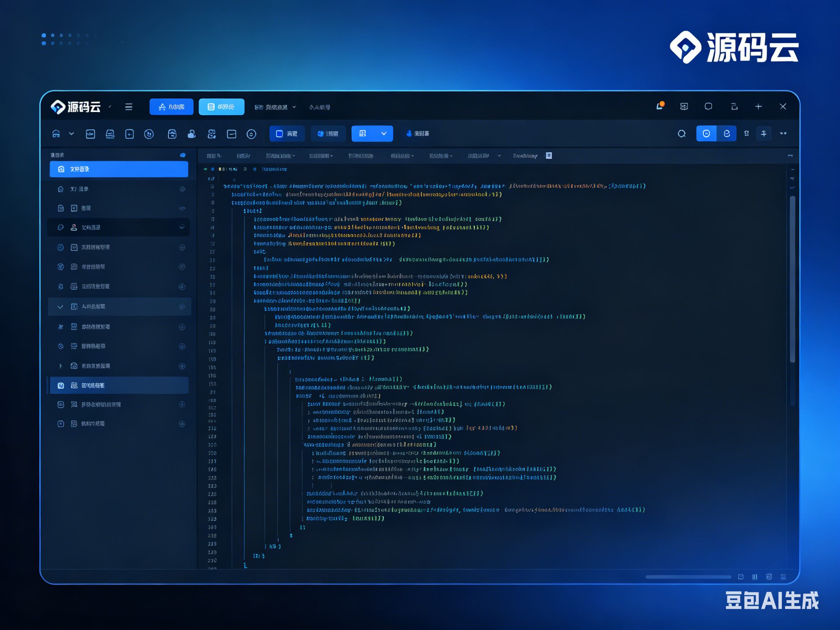This screenshot has width=840, height=630.
Task: Click the 源码云 logo in the window title bar
Action: click(76, 107)
